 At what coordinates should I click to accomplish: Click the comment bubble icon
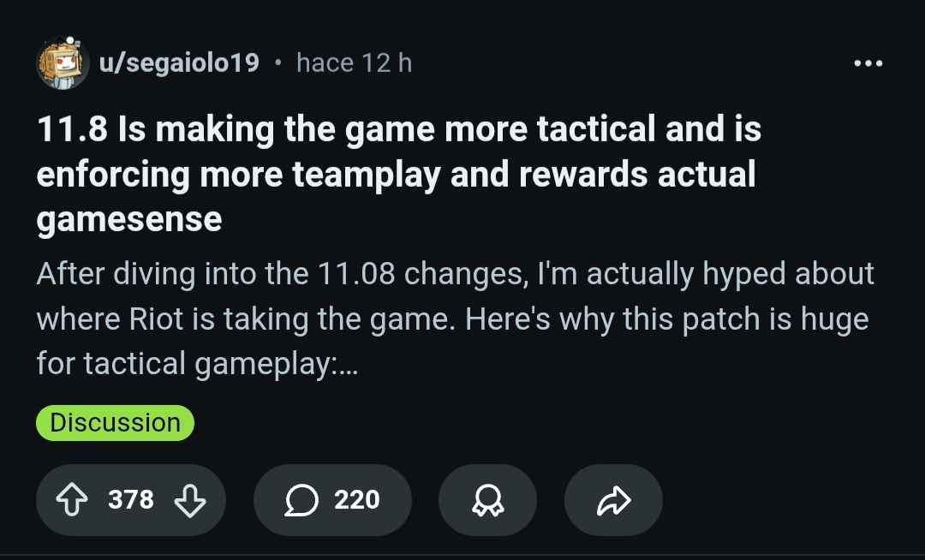coord(300,500)
